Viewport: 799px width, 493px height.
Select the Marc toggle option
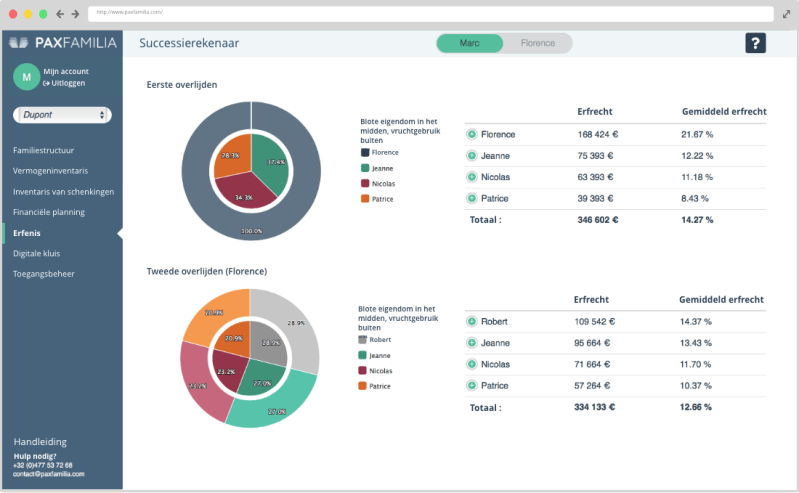pyautogui.click(x=470, y=43)
